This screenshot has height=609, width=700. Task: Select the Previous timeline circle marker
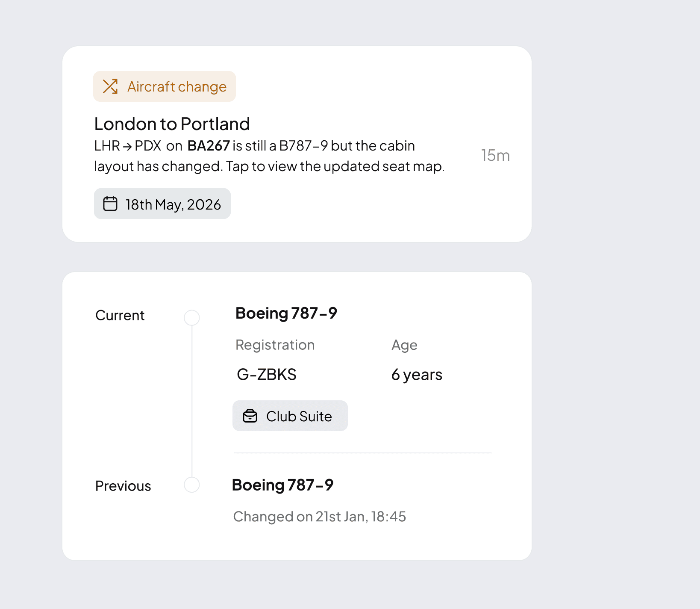[x=192, y=485]
